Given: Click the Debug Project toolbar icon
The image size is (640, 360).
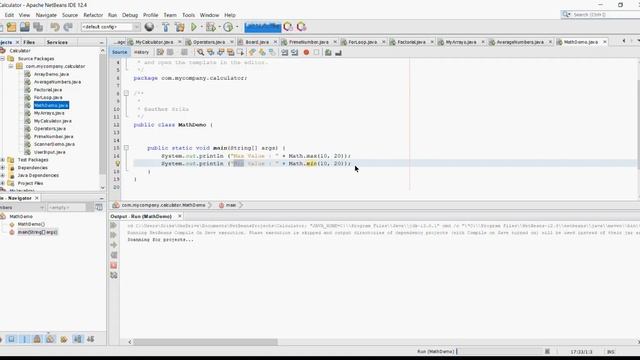Looking at the screenshot, I should (211, 27).
